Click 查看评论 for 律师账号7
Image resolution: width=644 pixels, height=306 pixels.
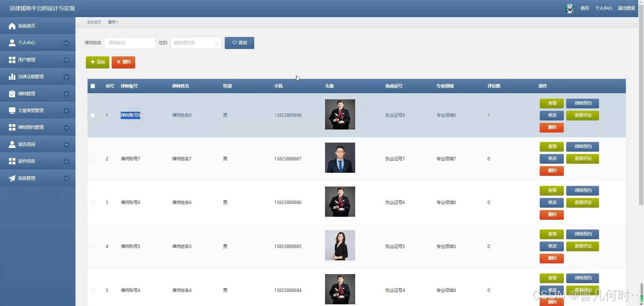[583, 159]
